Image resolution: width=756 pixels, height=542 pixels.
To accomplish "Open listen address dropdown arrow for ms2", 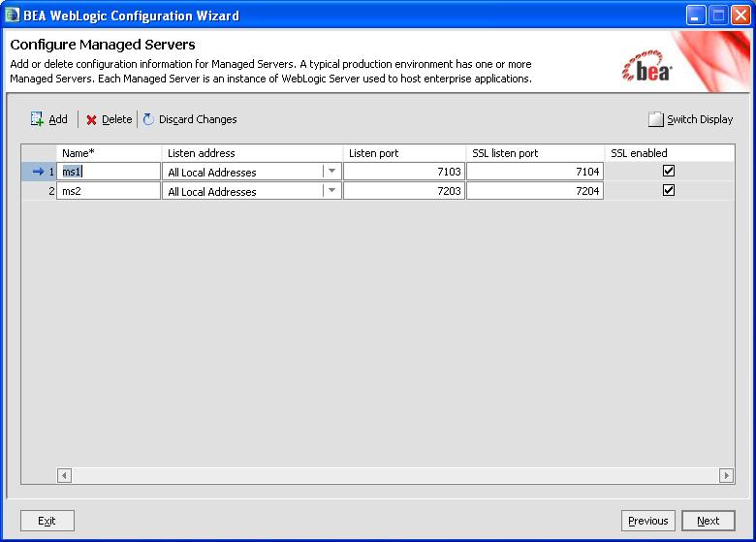I will coord(331,190).
